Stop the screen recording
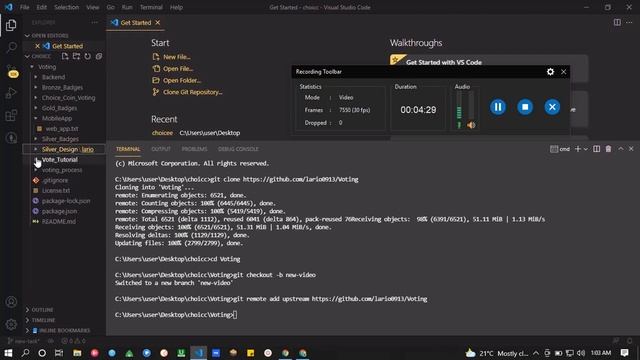Viewport: 640px width, 360px height. coord(525,107)
